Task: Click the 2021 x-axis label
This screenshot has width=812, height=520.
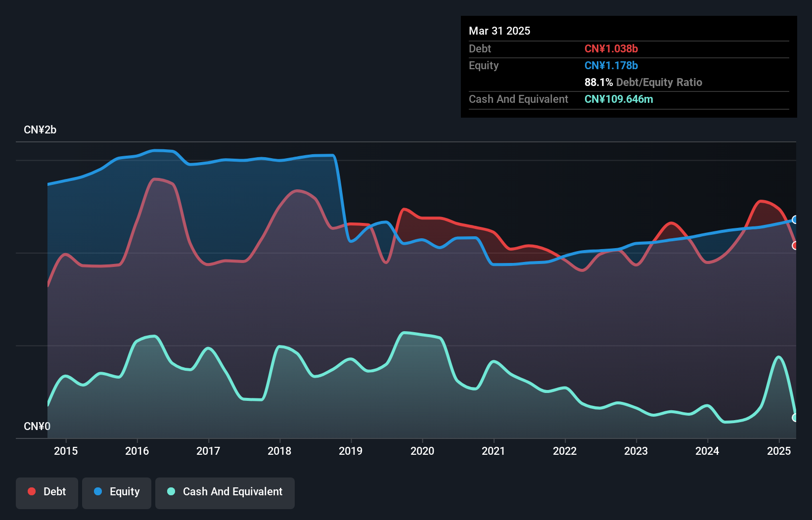Action: [494, 451]
